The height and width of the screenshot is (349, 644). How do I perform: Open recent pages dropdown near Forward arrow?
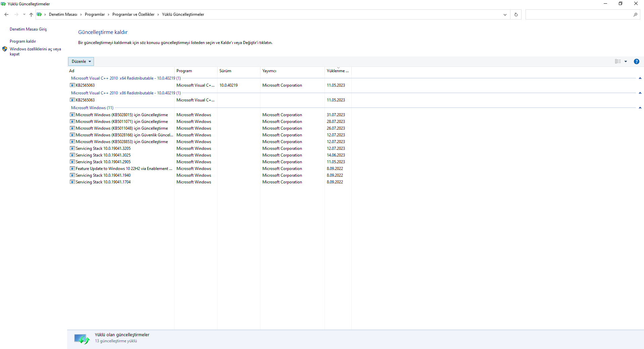pyautogui.click(x=24, y=14)
